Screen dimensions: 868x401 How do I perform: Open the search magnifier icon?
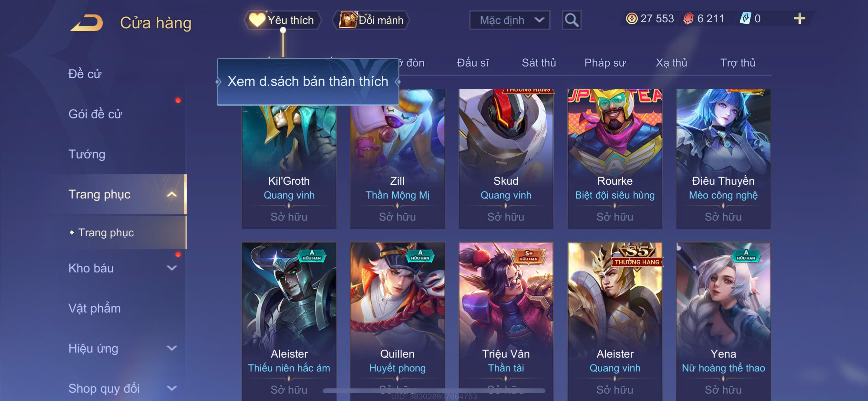coord(572,20)
